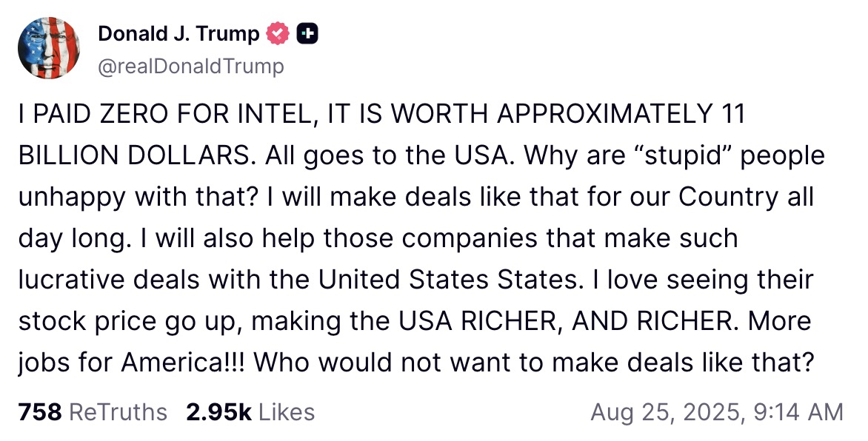Open the Aug 25, 2025 timestamp link

715,411
